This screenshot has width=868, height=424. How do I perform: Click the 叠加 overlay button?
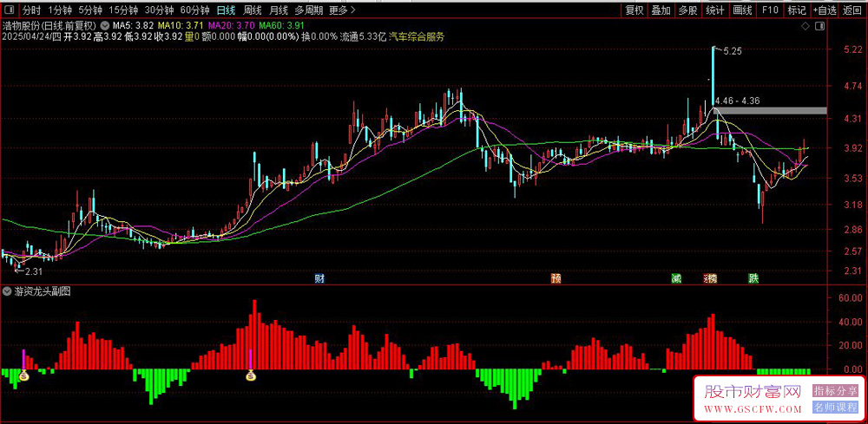point(661,10)
